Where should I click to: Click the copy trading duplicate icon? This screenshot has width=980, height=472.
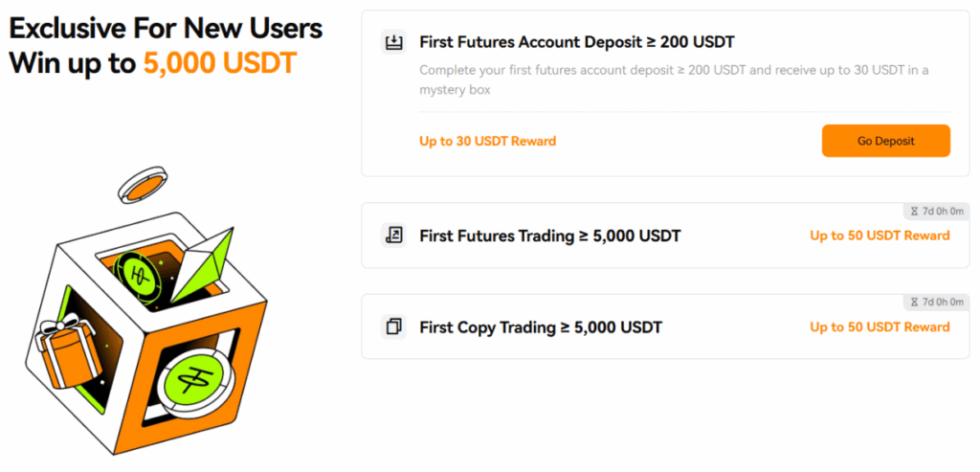coord(393,327)
